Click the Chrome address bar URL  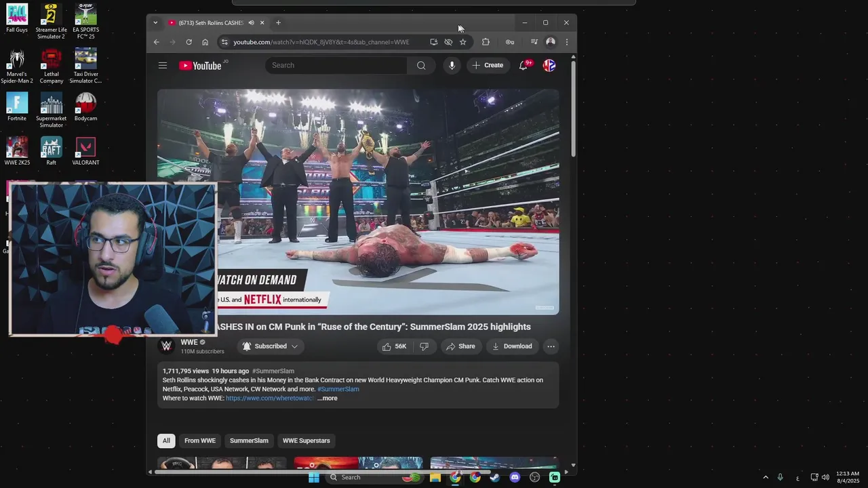click(x=321, y=42)
